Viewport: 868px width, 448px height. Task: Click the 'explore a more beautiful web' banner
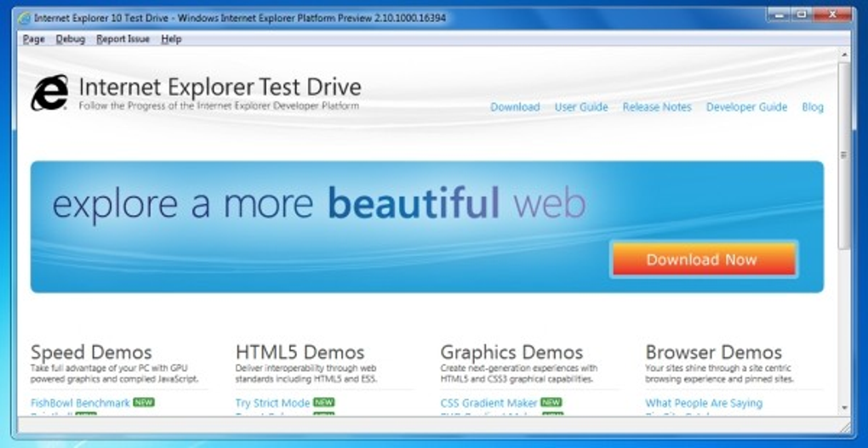point(427,227)
